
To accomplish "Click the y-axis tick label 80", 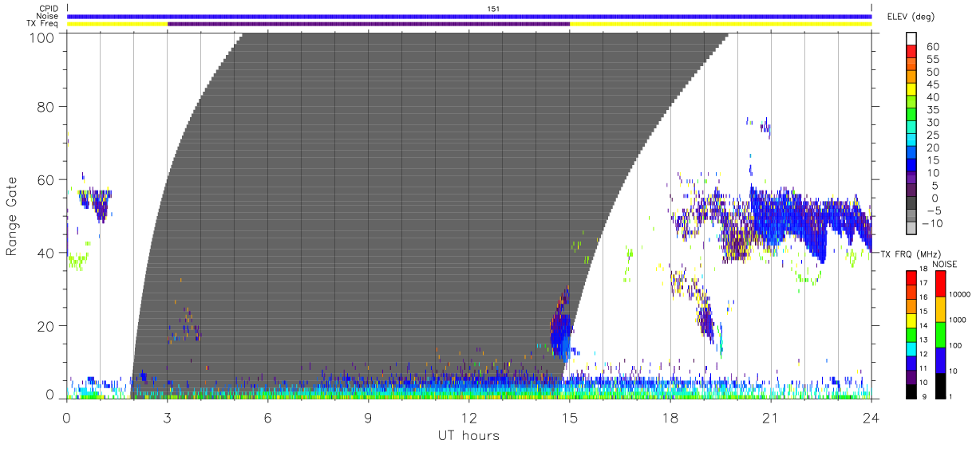I will pyautogui.click(x=46, y=106).
